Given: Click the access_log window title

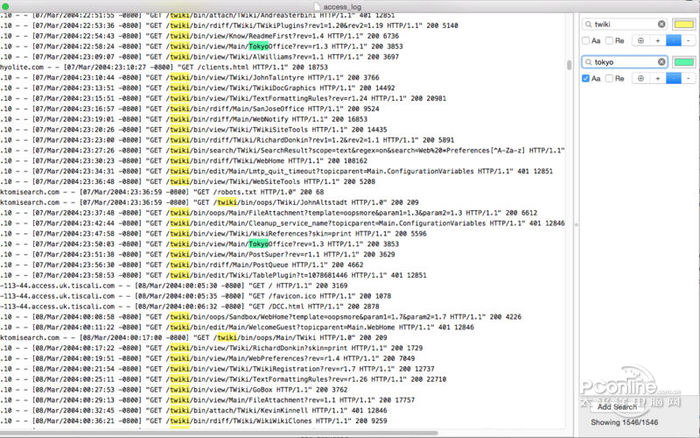Looking at the screenshot, I should click(342, 6).
